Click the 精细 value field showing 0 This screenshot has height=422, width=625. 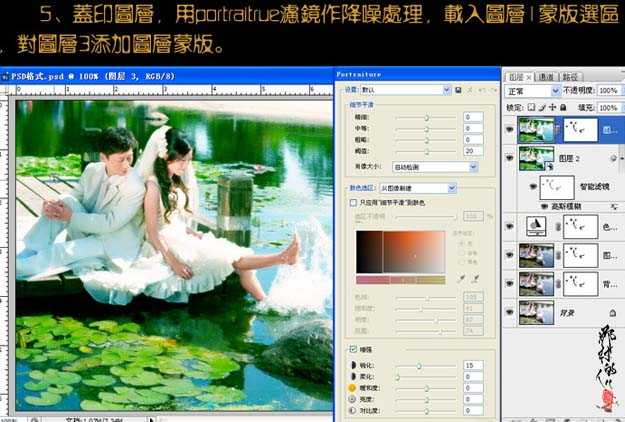pyautogui.click(x=474, y=117)
